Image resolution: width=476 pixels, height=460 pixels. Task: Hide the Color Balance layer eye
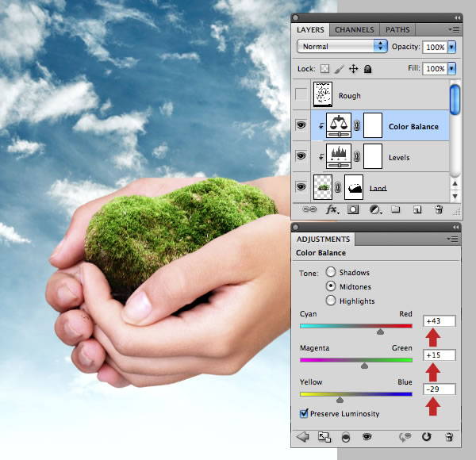click(x=301, y=125)
